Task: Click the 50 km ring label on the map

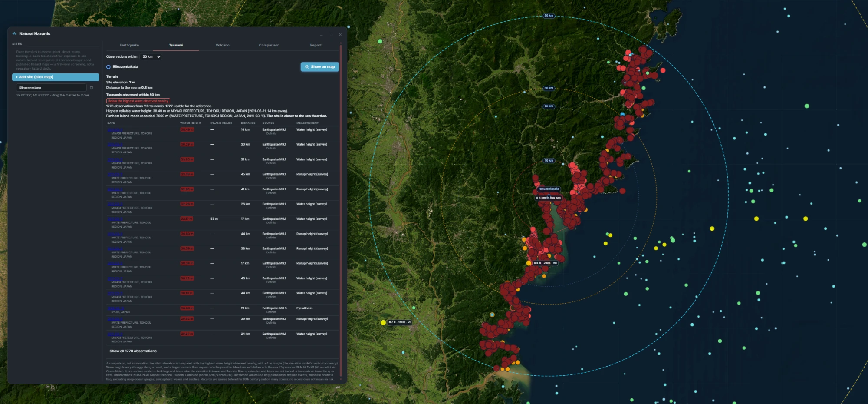Action: point(549,16)
